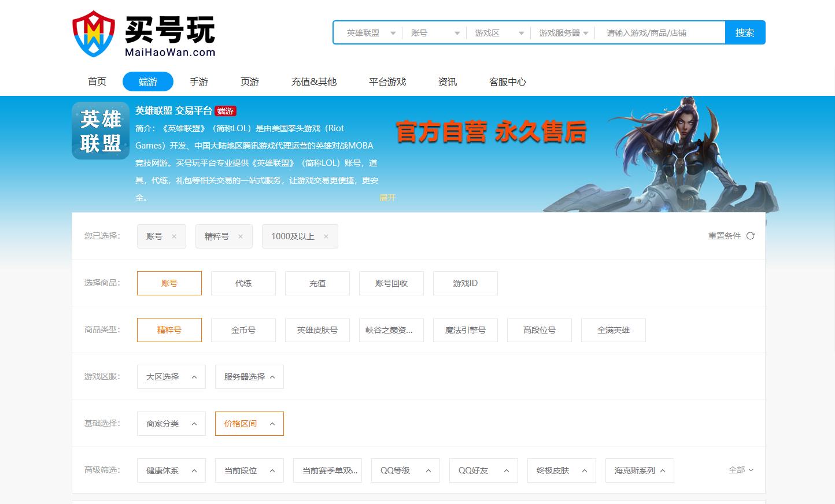The width and height of the screenshot is (835, 504).
Task: Expand the 服务器选择 dropdown
Action: (249, 377)
